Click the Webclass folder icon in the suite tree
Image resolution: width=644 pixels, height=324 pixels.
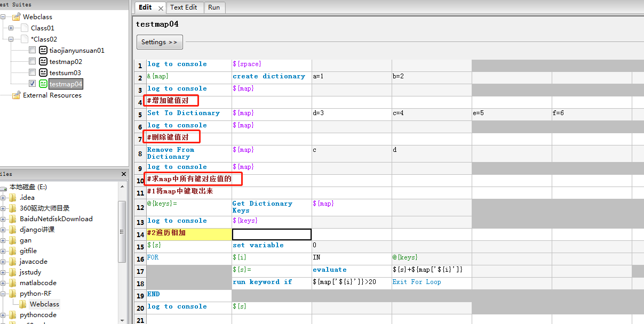(17, 17)
